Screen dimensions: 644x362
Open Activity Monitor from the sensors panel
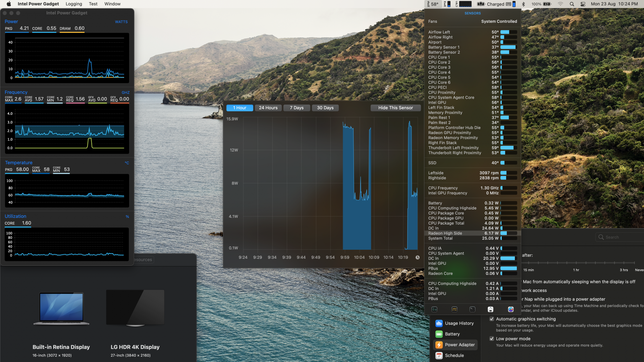click(434, 309)
